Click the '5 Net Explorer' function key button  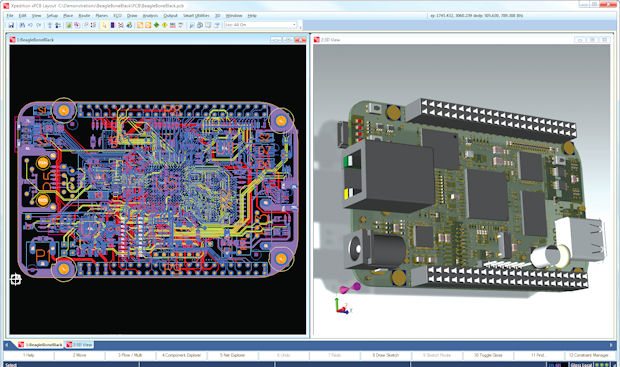[232, 355]
